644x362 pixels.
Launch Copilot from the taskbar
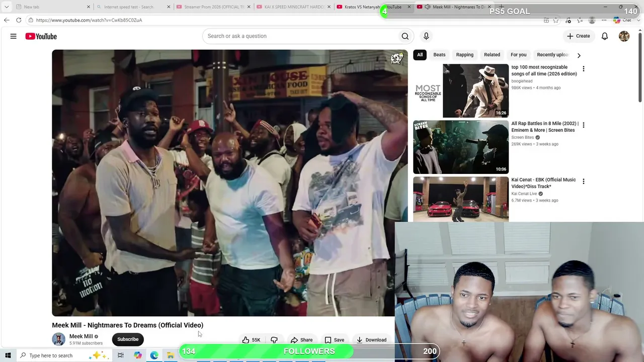click(x=138, y=355)
